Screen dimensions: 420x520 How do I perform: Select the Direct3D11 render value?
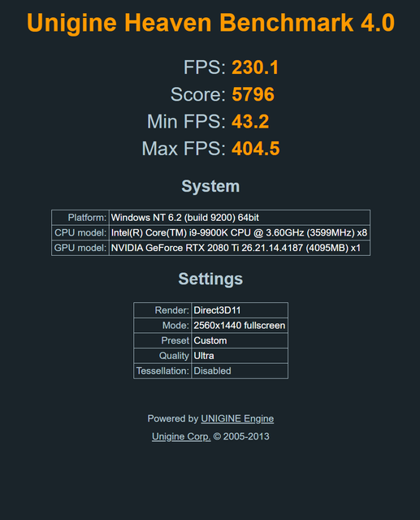[240, 310]
